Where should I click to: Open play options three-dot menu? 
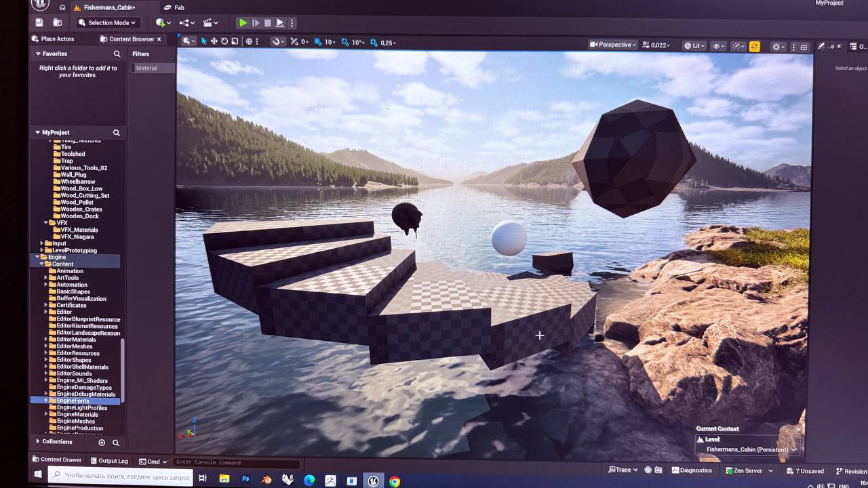[x=292, y=23]
